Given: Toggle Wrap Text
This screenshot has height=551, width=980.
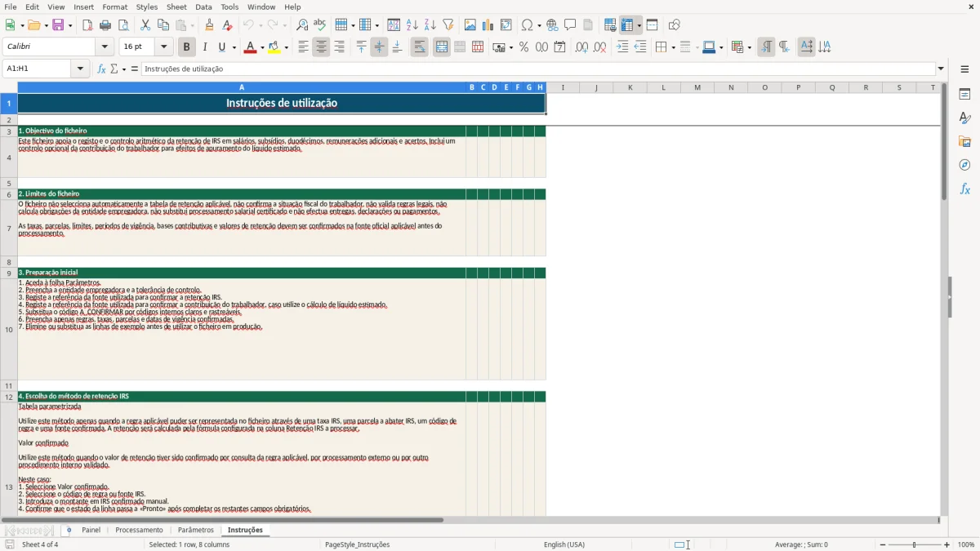Looking at the screenshot, I should point(419,47).
